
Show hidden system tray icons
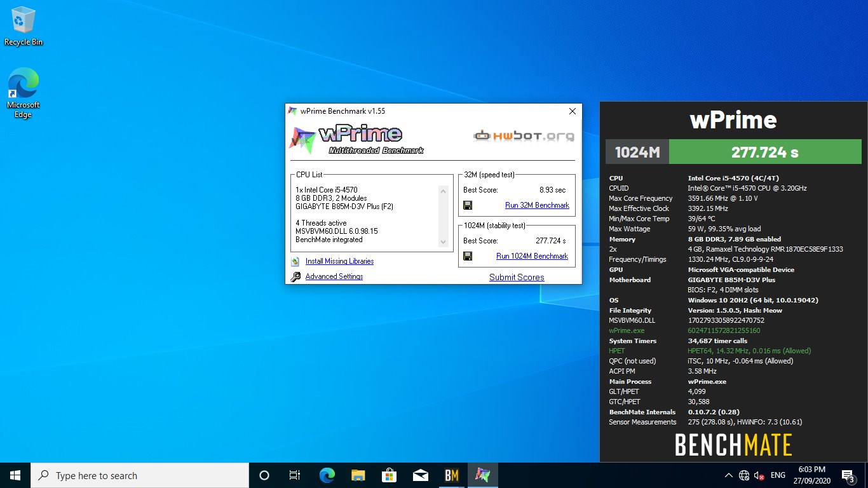point(728,475)
